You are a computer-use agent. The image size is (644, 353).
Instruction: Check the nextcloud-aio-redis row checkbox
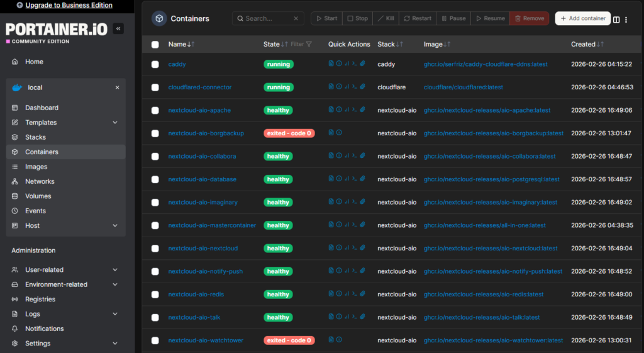click(155, 294)
